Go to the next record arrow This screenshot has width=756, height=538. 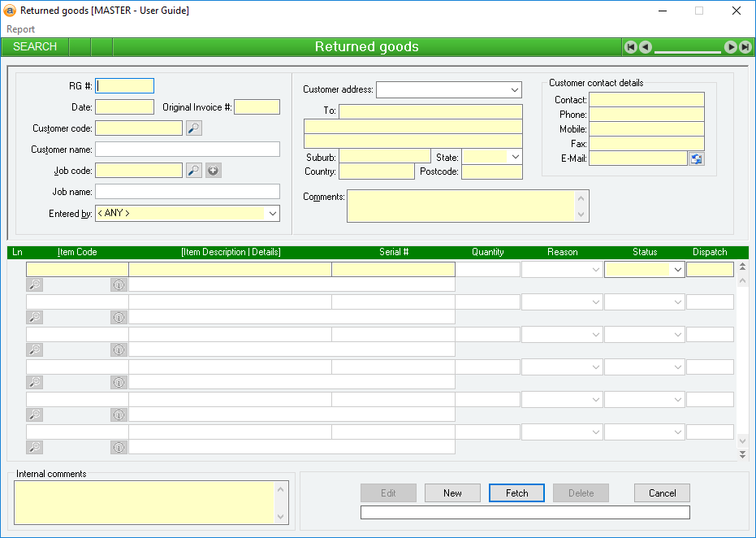(731, 47)
